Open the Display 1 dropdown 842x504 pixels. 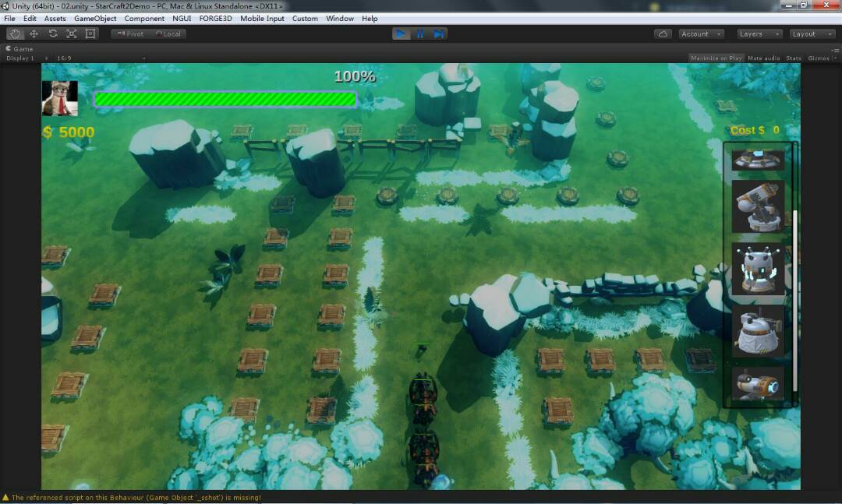click(x=27, y=58)
